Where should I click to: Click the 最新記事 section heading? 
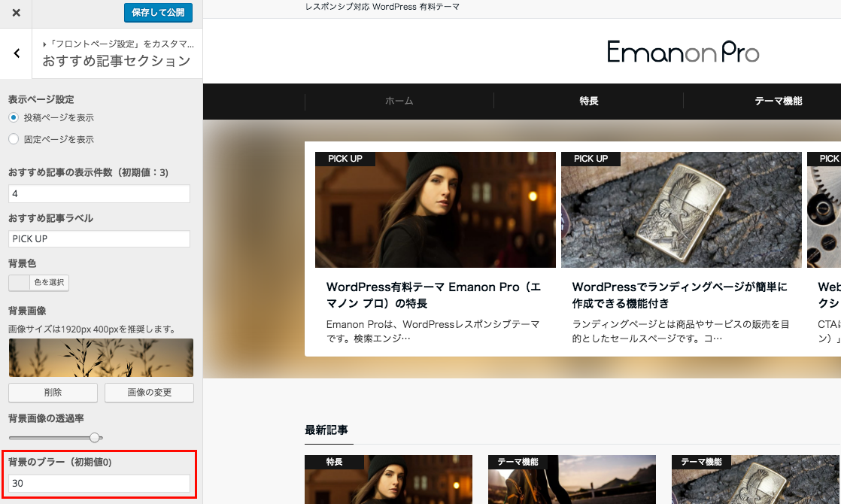point(326,430)
